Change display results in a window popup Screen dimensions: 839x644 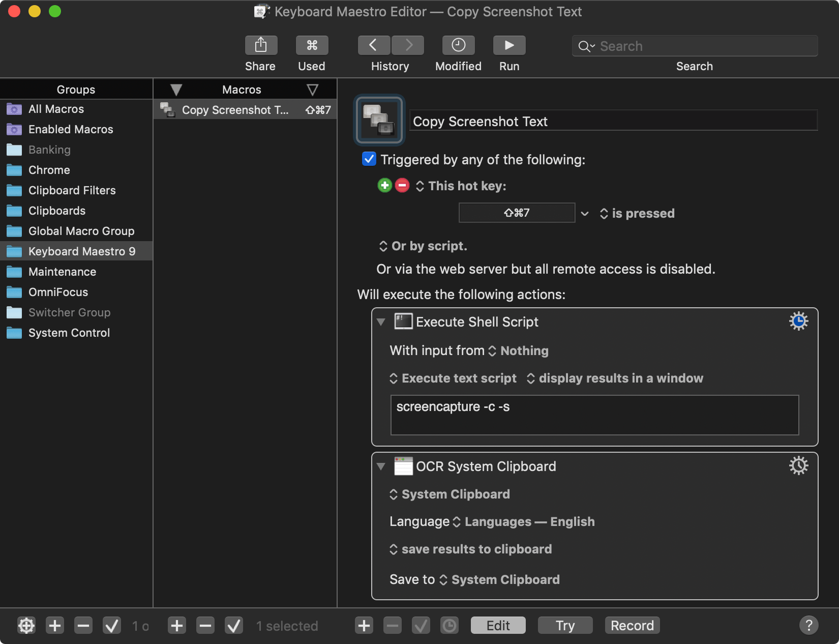click(x=615, y=378)
